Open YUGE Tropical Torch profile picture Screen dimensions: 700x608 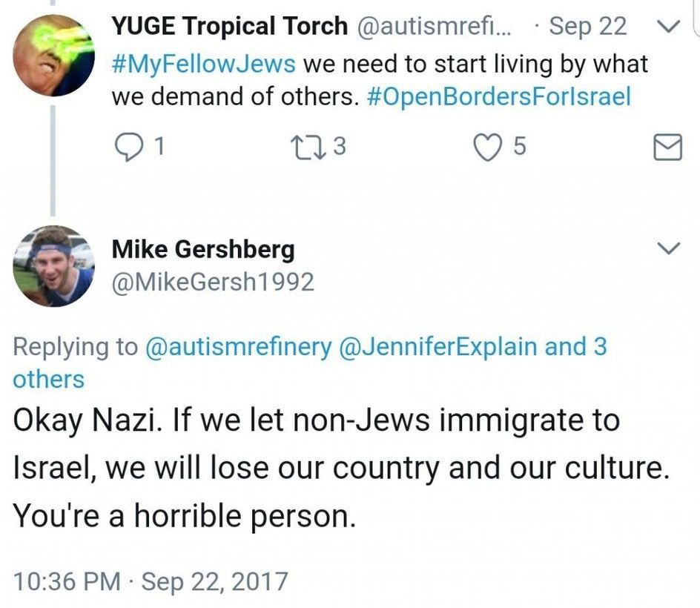tap(53, 56)
